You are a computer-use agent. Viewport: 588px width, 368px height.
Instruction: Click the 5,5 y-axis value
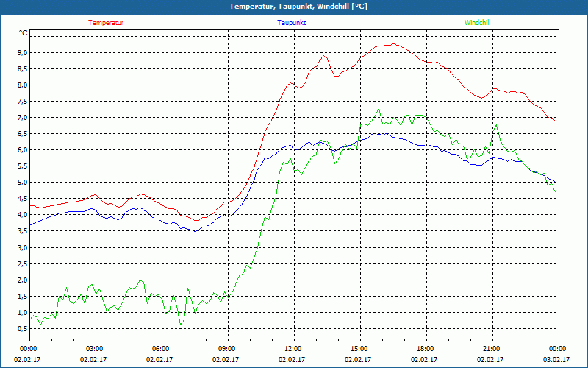[24, 166]
